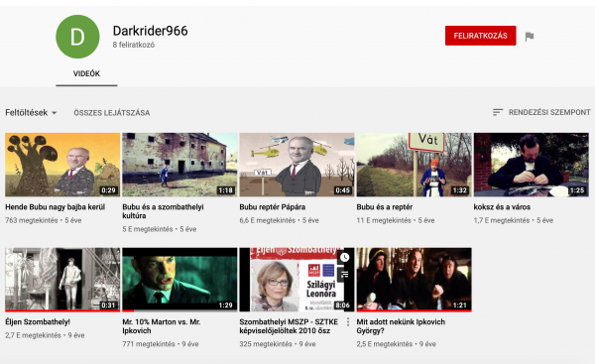The image size is (595, 364).
Task: Click the helicopters cartoon thumbnail with 0:45 duration
Action: [x=297, y=165]
